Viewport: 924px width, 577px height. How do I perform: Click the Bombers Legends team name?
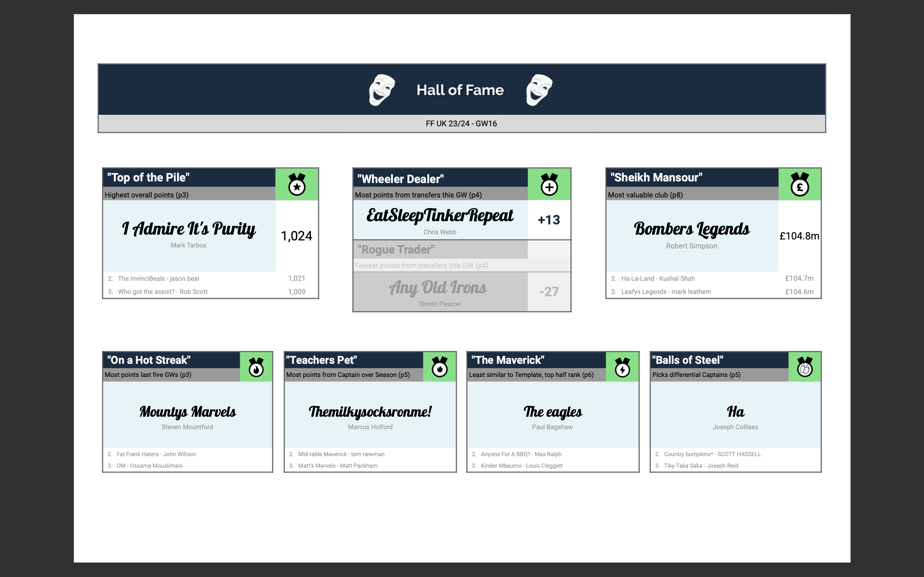tap(691, 229)
